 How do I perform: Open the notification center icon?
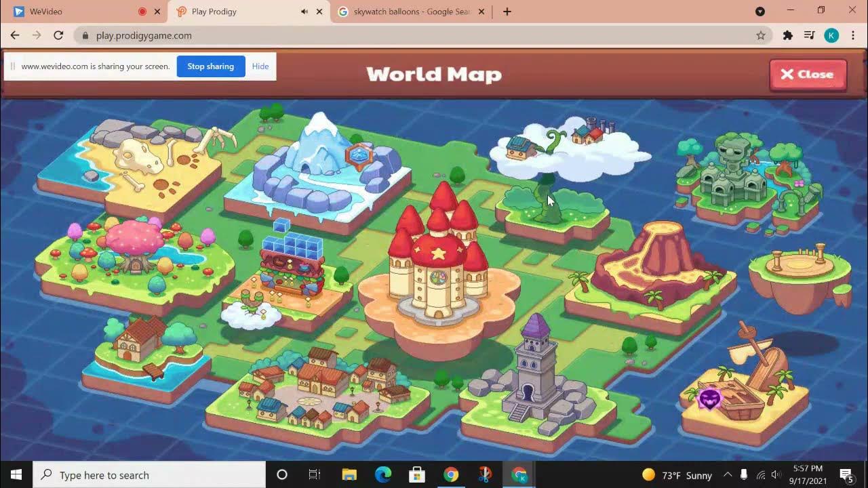[846, 474]
